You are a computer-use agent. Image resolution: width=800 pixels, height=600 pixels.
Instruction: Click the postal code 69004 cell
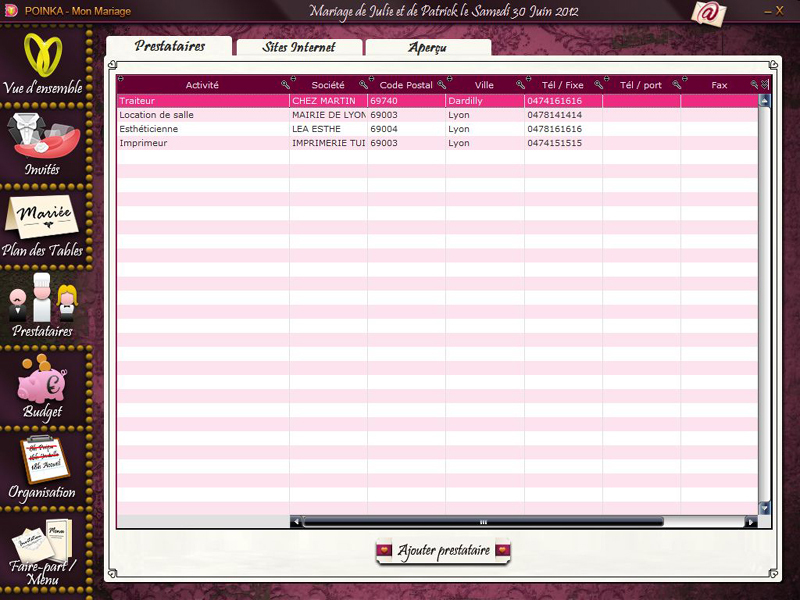407,129
